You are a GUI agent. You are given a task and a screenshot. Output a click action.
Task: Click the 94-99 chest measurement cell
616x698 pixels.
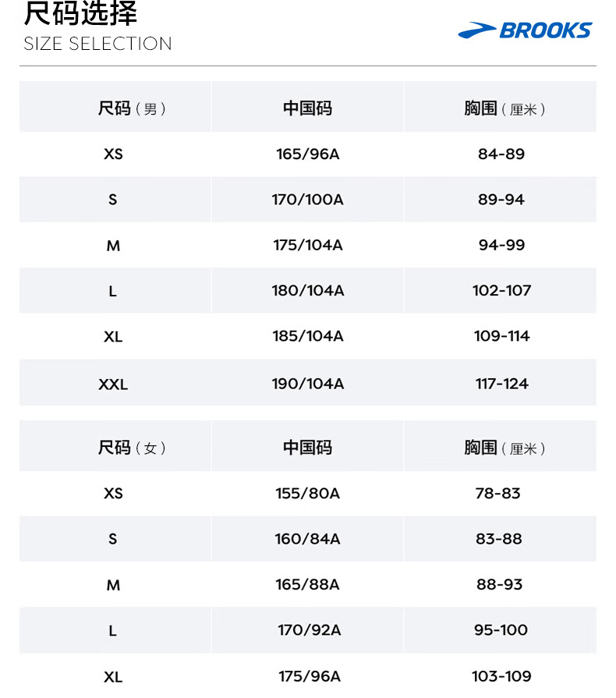[501, 245]
